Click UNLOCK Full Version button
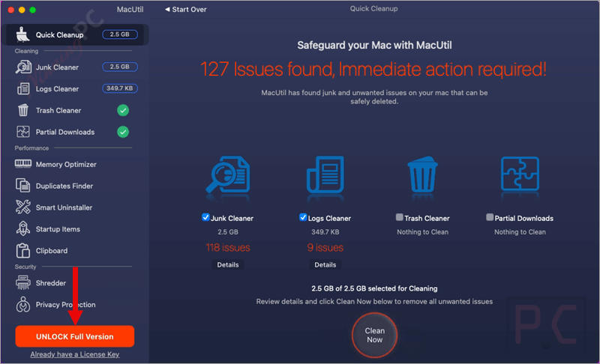This screenshot has width=600, height=364. point(74,336)
